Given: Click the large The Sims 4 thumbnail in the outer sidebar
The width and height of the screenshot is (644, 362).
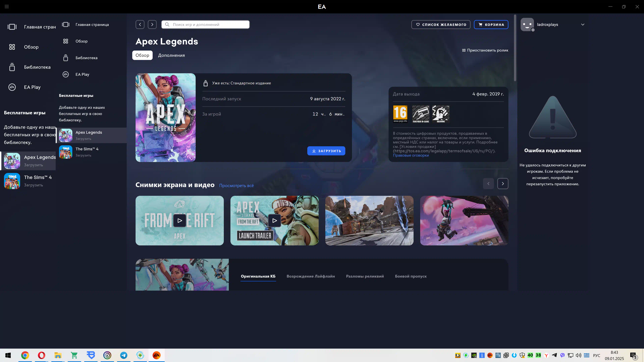Looking at the screenshot, I should 12,181.
